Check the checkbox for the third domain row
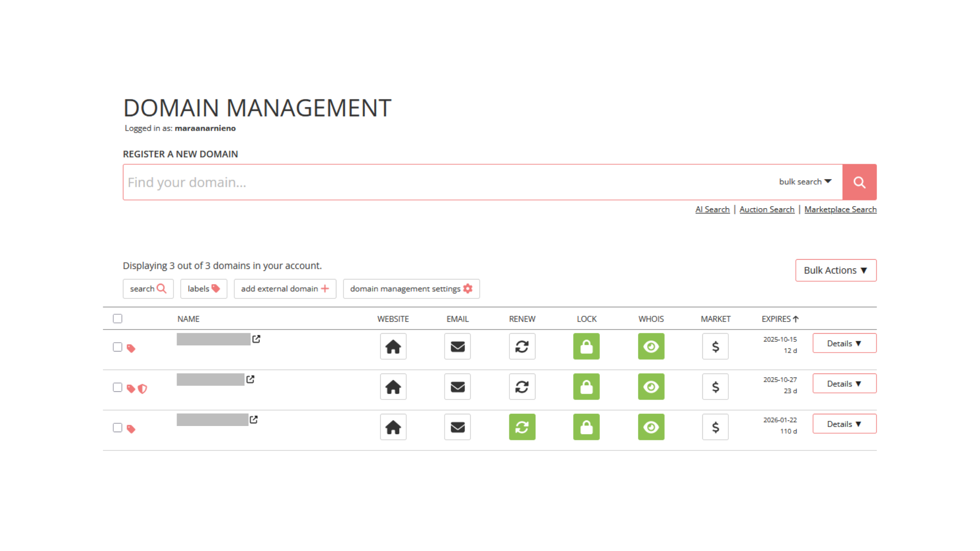 point(117,428)
